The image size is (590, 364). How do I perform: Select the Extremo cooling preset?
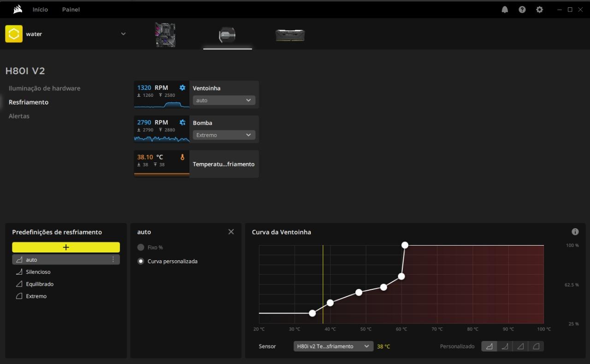66,296
